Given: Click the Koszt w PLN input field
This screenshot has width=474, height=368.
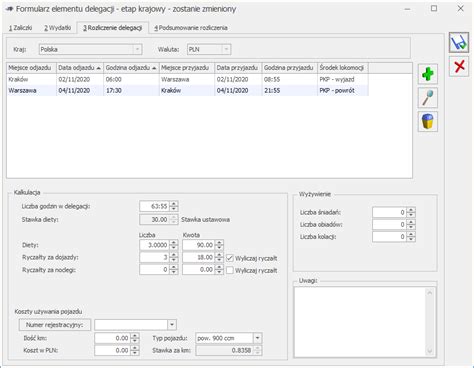Looking at the screenshot, I should click(x=112, y=350).
